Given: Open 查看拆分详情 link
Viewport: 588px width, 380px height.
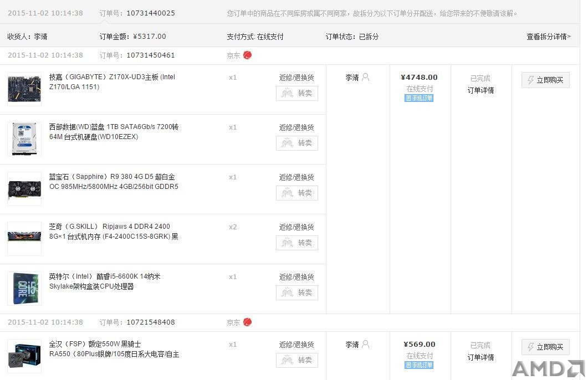Looking at the screenshot, I should [x=549, y=37].
